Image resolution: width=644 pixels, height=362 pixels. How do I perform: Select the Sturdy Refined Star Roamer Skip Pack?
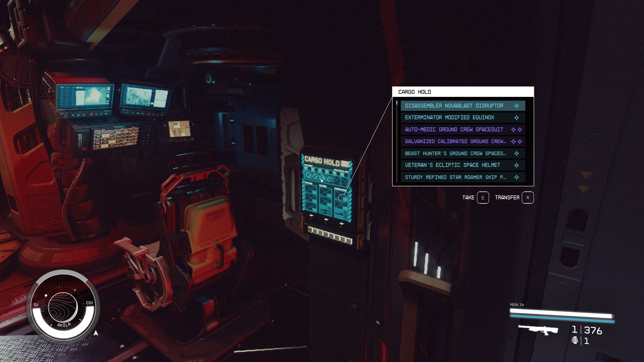(x=455, y=177)
